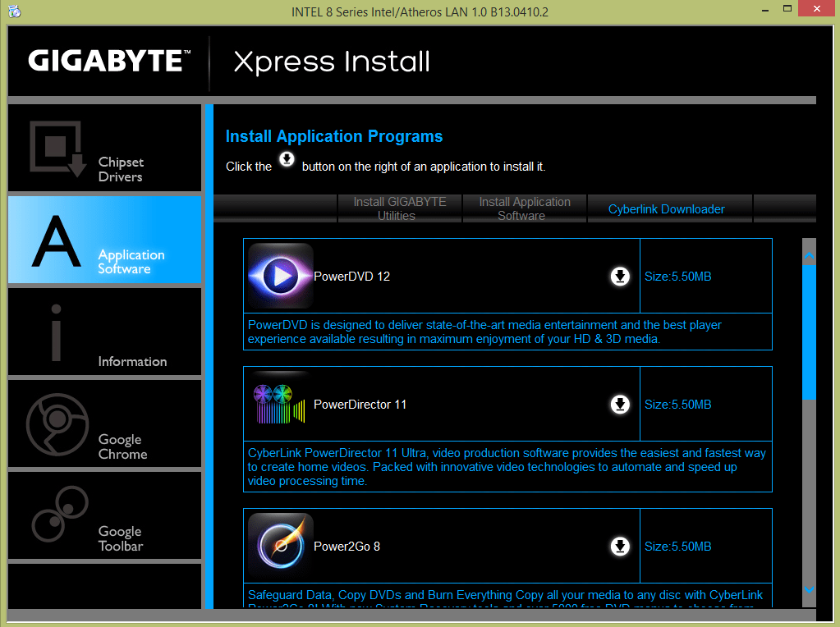Maximize the Xpress Install window

pyautogui.click(x=787, y=8)
